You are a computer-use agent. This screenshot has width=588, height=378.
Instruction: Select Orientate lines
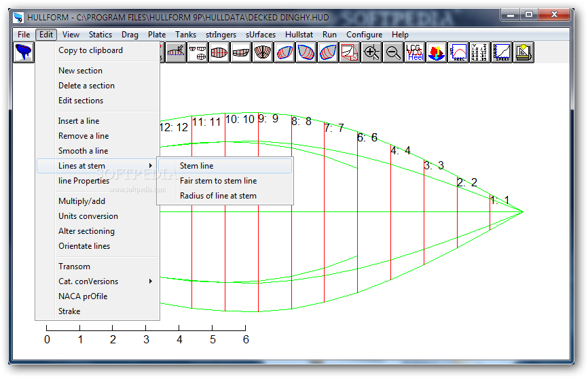(x=98, y=246)
